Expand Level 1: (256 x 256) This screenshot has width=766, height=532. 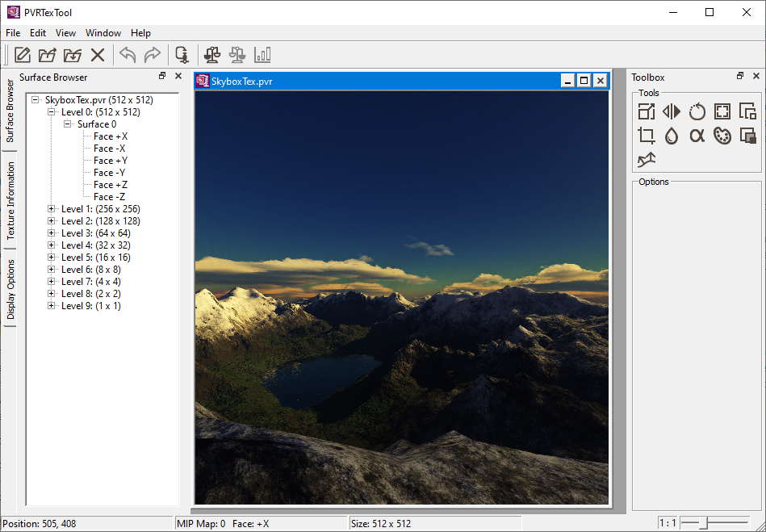51,208
